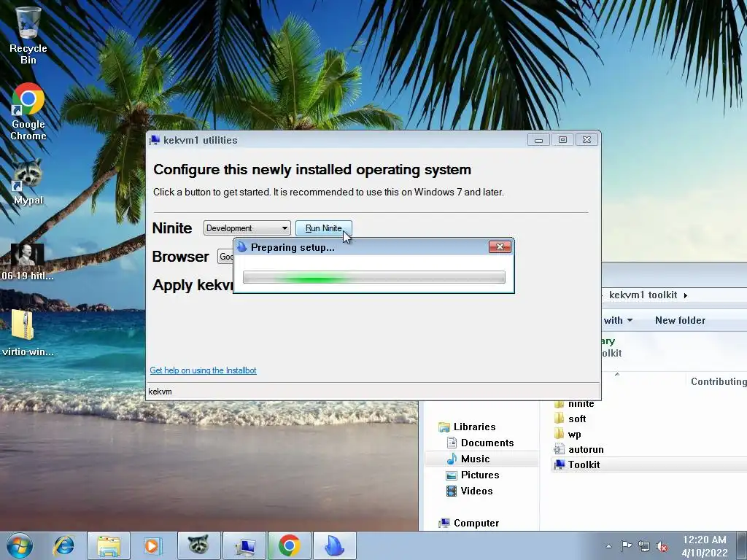
Task: Select the virtio-win zip archive on desktop
Action: [28, 332]
